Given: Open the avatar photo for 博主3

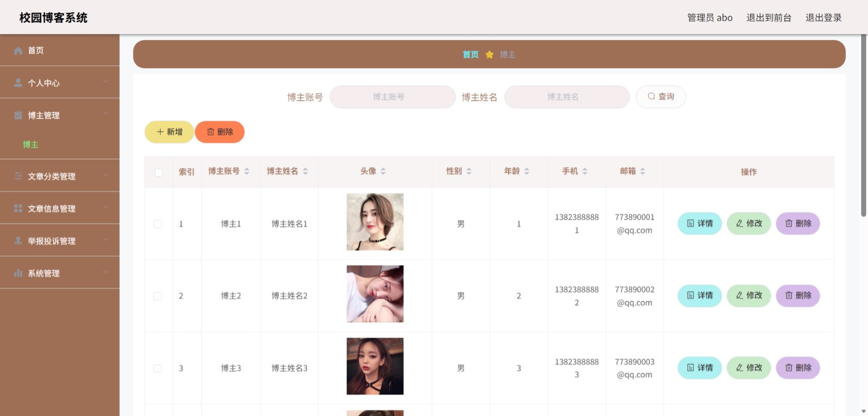Looking at the screenshot, I should click(375, 366).
